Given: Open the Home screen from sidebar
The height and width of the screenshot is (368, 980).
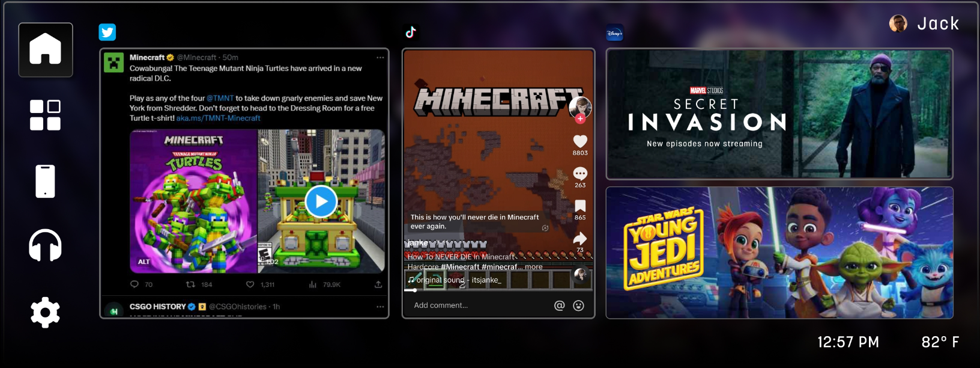Looking at the screenshot, I should [x=46, y=49].
